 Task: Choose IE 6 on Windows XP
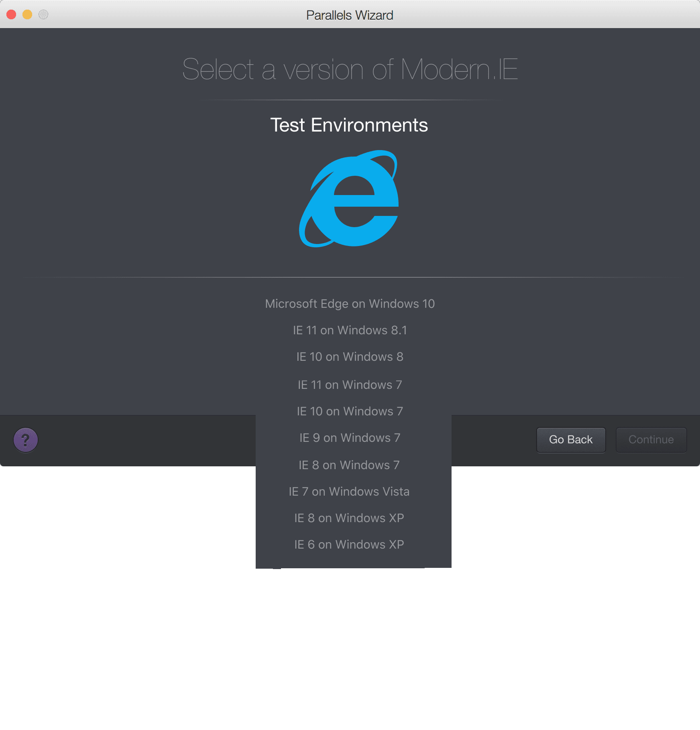pyautogui.click(x=349, y=545)
